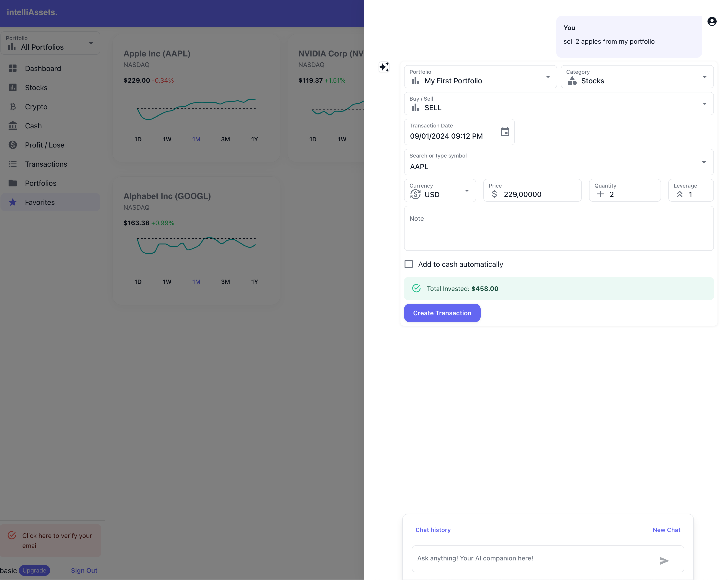This screenshot has height=580, width=728.
Task: Click the Crypto bitcoin icon in sidebar
Action: tap(13, 107)
